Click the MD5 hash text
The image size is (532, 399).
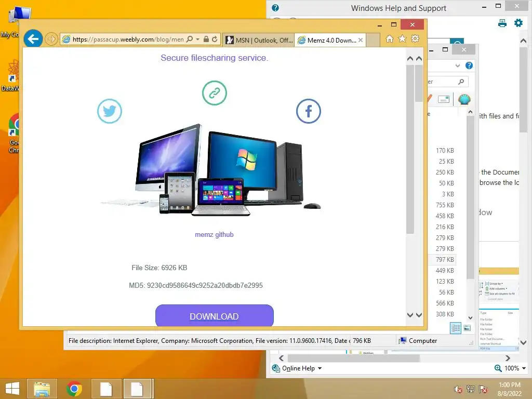(196, 285)
